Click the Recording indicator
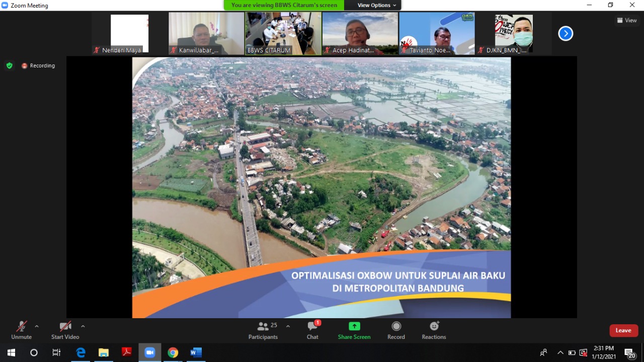The width and height of the screenshot is (644, 362). [x=38, y=65]
